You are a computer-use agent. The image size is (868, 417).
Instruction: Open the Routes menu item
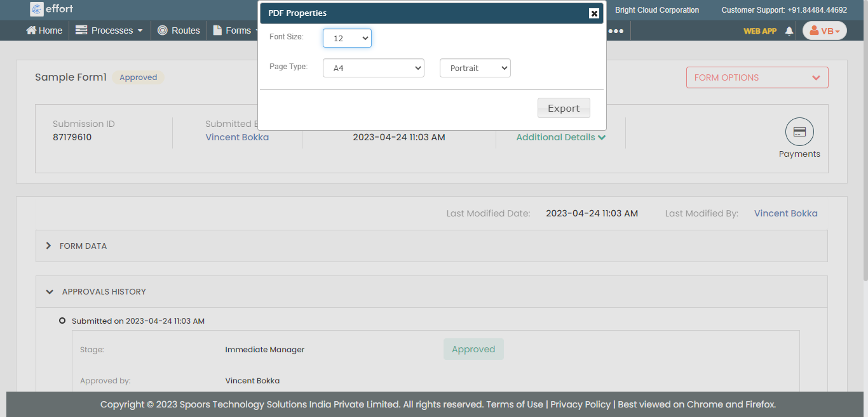[x=179, y=30]
